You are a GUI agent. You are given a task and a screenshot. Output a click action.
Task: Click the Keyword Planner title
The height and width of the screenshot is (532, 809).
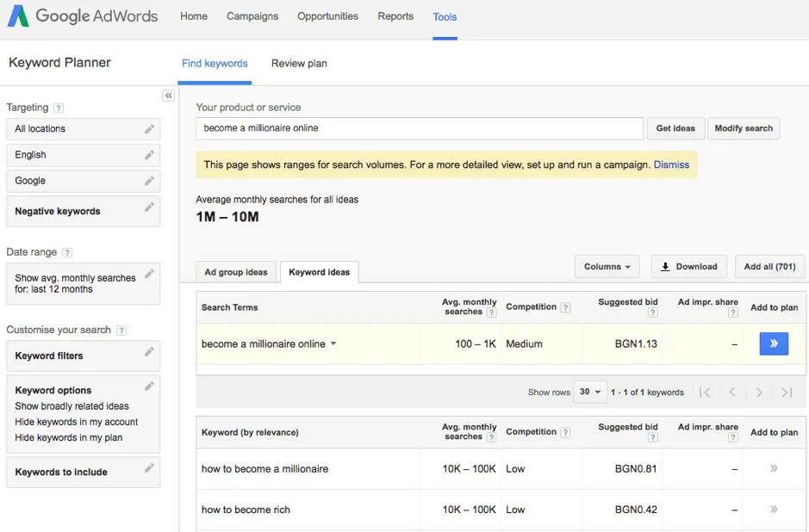[x=59, y=62]
